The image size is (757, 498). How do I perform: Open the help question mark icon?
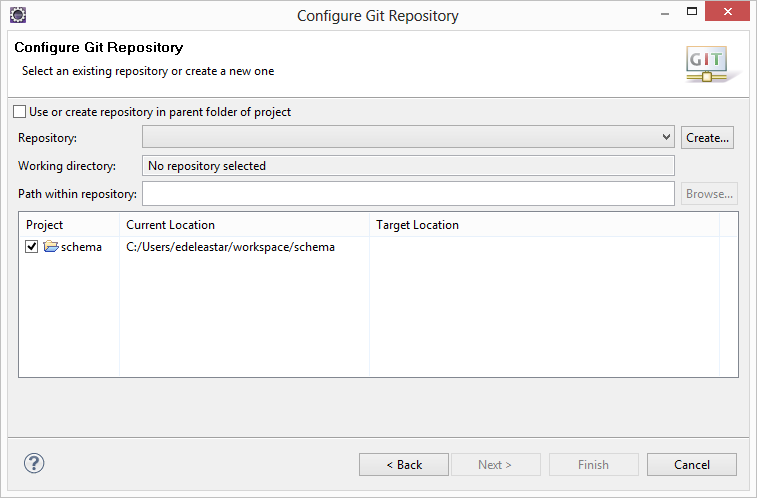click(34, 464)
